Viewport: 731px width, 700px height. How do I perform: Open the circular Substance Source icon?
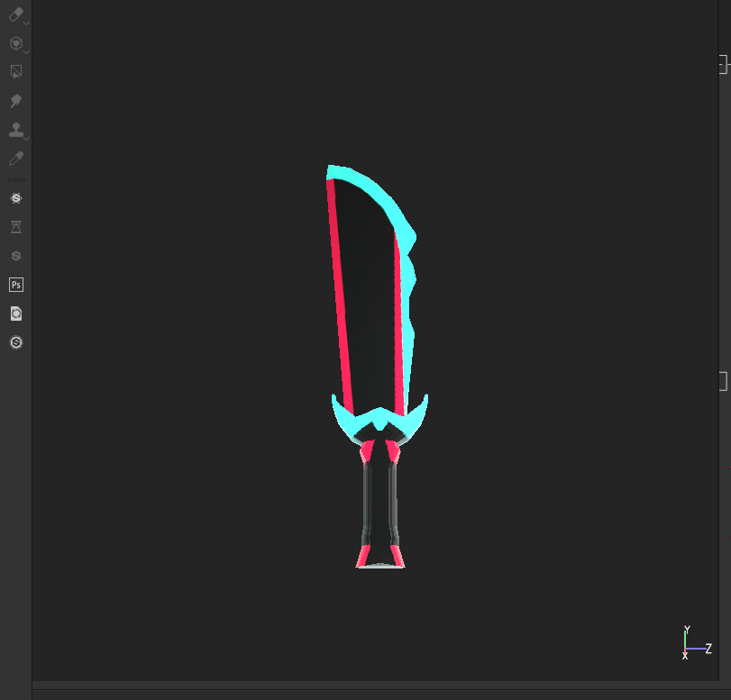click(x=15, y=314)
